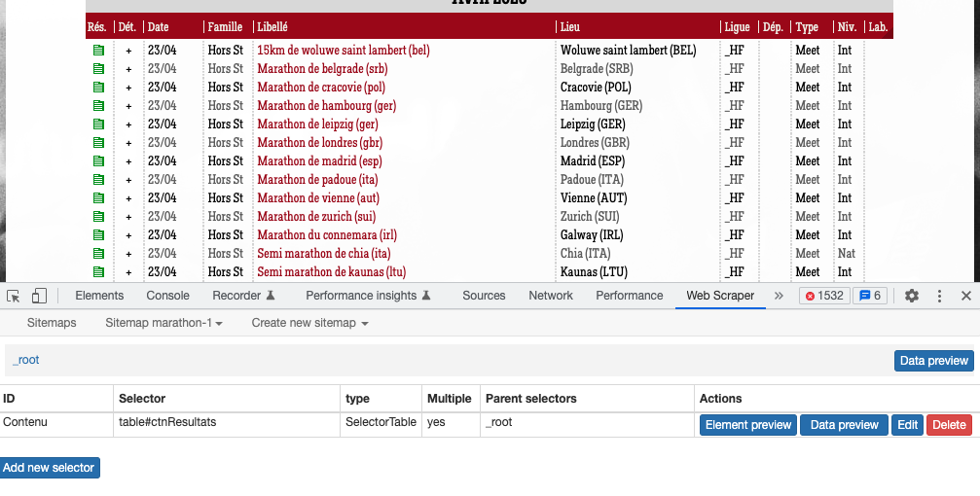
Task: Click the 6 messages badge
Action: (x=869, y=296)
